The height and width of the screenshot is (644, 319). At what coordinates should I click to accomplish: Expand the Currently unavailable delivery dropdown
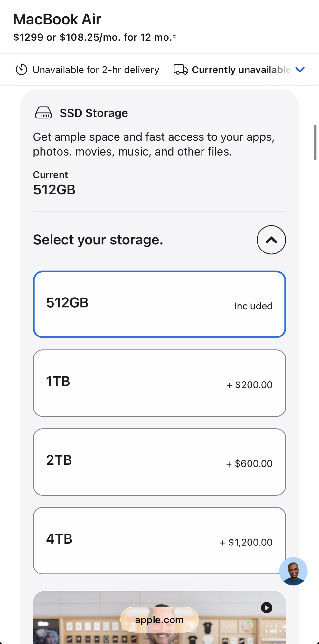300,70
